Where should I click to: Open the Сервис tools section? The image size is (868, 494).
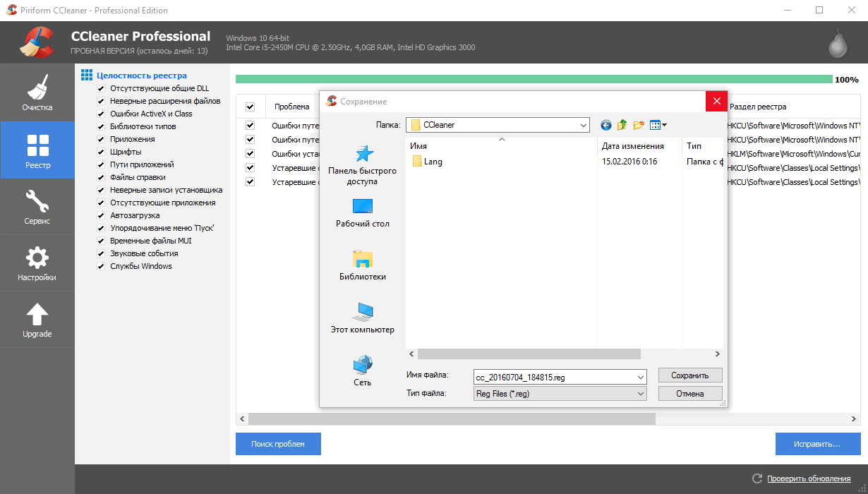click(x=37, y=206)
